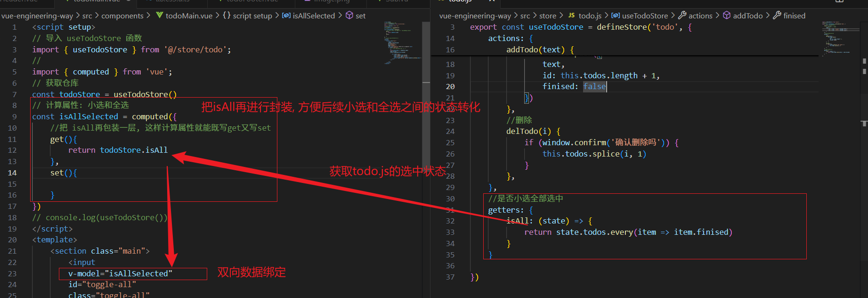Jump to sticky line 'addTodo(text) {'
Screen dimensions: 868x298
(x=540, y=50)
